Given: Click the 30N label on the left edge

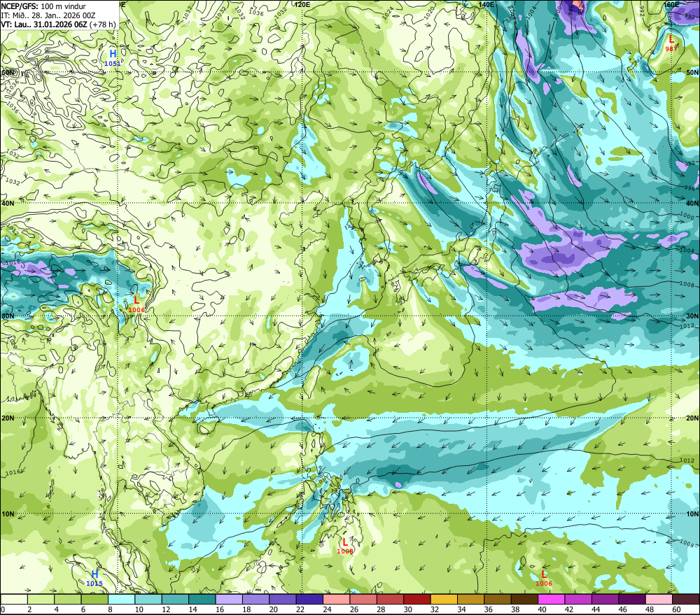Looking at the screenshot, I should (8, 316).
